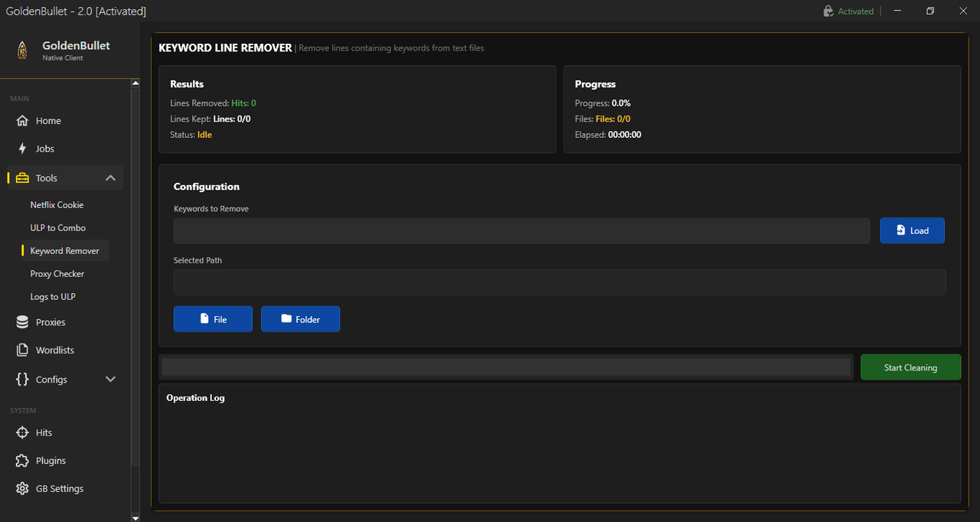Expand the Configs section chevron
The width and height of the screenshot is (980, 522).
tap(110, 380)
